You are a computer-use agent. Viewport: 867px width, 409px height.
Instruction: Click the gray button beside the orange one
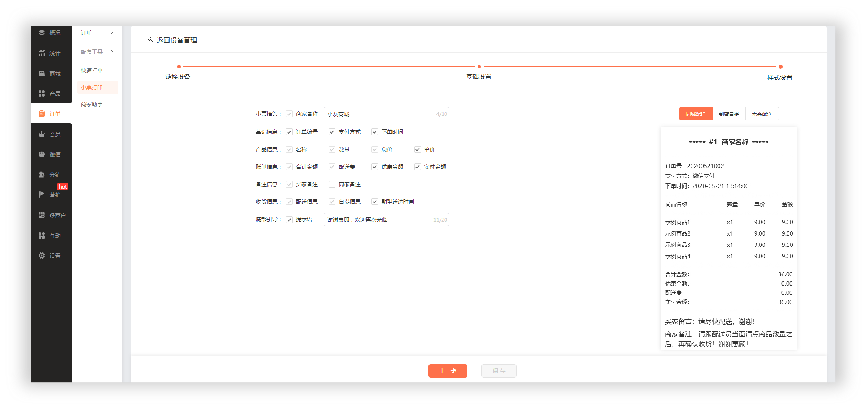tap(498, 371)
